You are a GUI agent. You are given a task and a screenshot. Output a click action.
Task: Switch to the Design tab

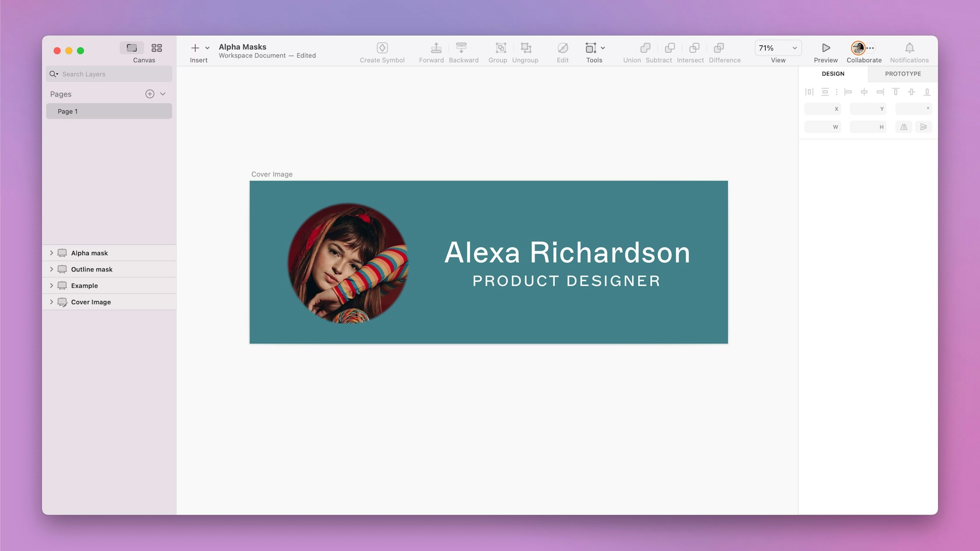tap(832, 73)
